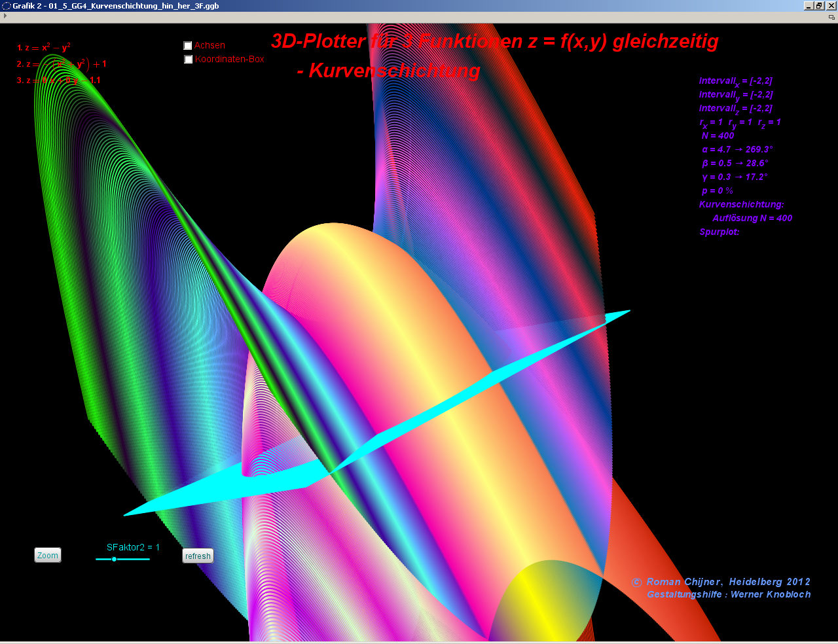Click the α = 4.7 → 269.3° angle label
The image size is (838, 644).
point(737,150)
